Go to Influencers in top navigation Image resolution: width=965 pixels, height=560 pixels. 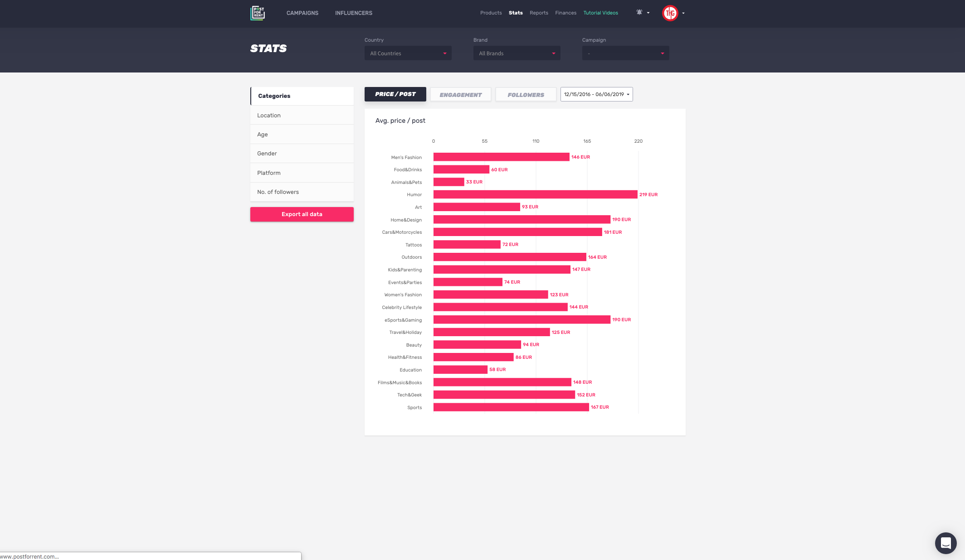pos(354,13)
